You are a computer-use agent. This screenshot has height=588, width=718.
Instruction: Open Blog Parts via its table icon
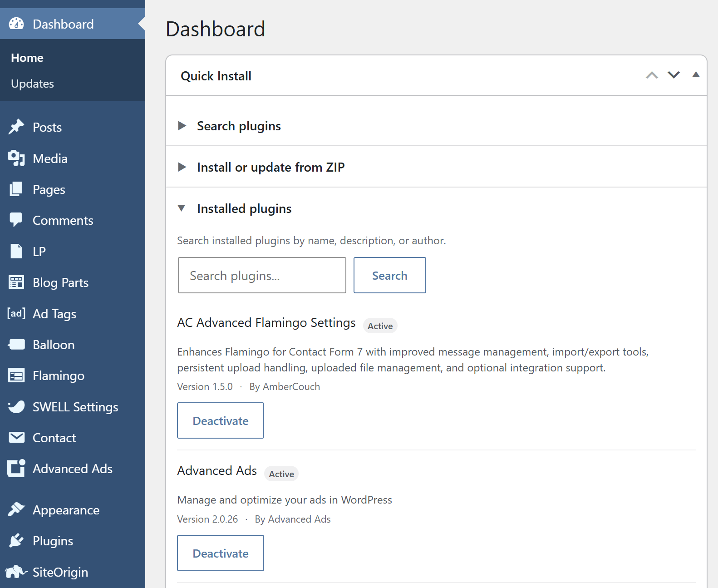(x=16, y=282)
